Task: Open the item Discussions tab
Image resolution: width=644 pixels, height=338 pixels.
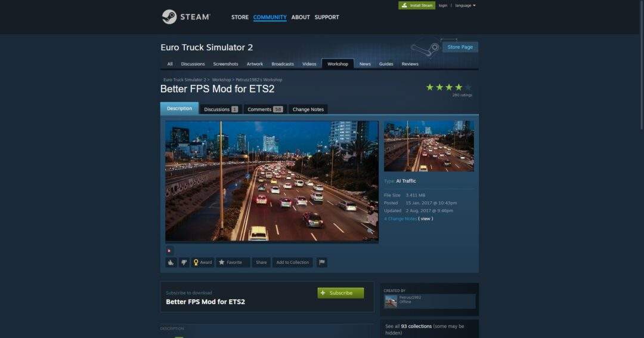Action: 221,109
